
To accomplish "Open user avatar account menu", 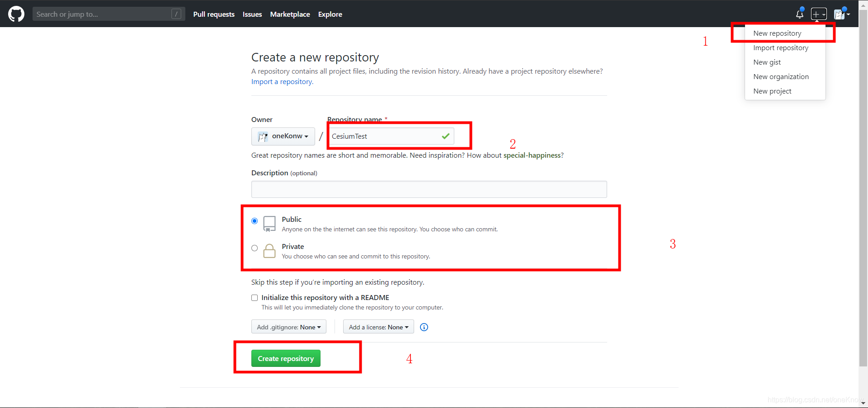I will (x=842, y=14).
